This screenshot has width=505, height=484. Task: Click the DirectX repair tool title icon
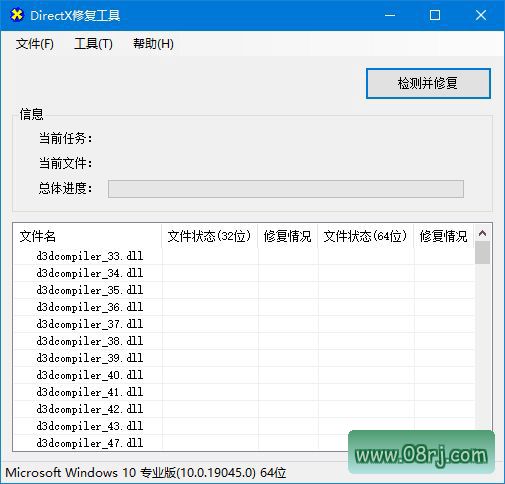(17, 15)
